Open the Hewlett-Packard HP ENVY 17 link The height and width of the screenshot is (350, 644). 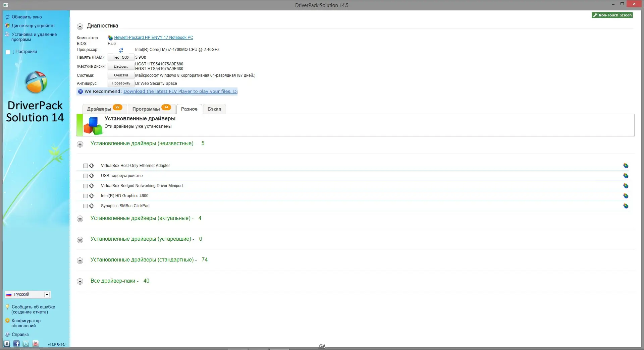pyautogui.click(x=154, y=38)
